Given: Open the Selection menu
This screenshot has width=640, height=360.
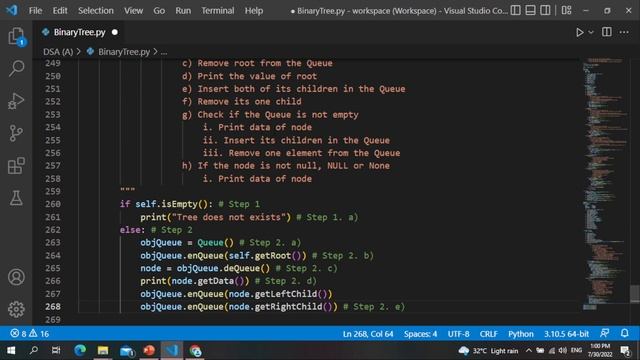Looking at the screenshot, I should 96,11.
